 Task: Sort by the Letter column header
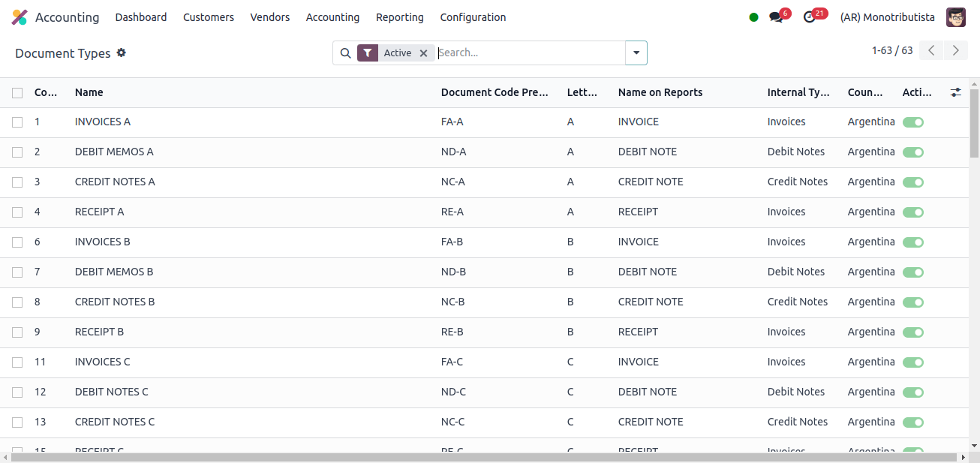coord(582,92)
